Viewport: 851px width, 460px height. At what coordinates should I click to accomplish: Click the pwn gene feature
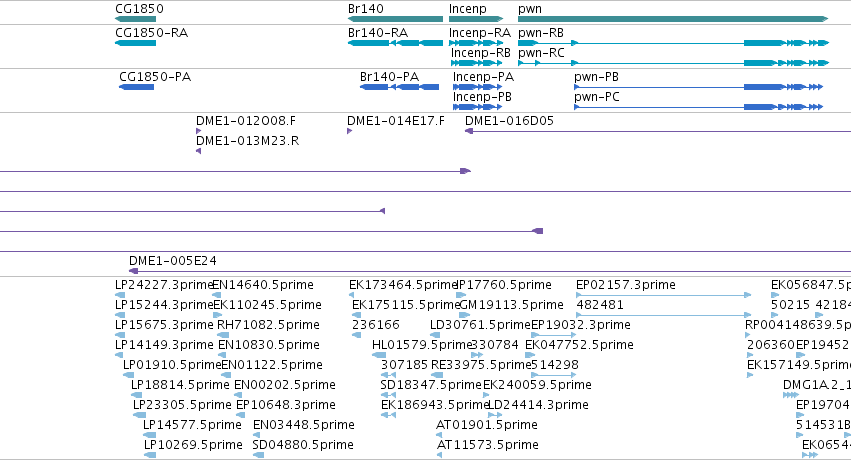[x=673, y=19]
